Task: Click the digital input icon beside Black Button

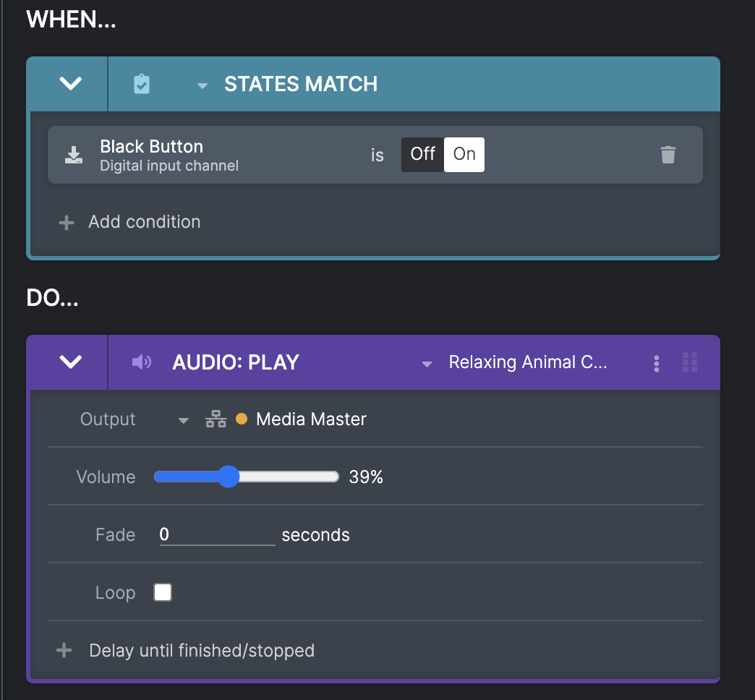Action: 74,155
